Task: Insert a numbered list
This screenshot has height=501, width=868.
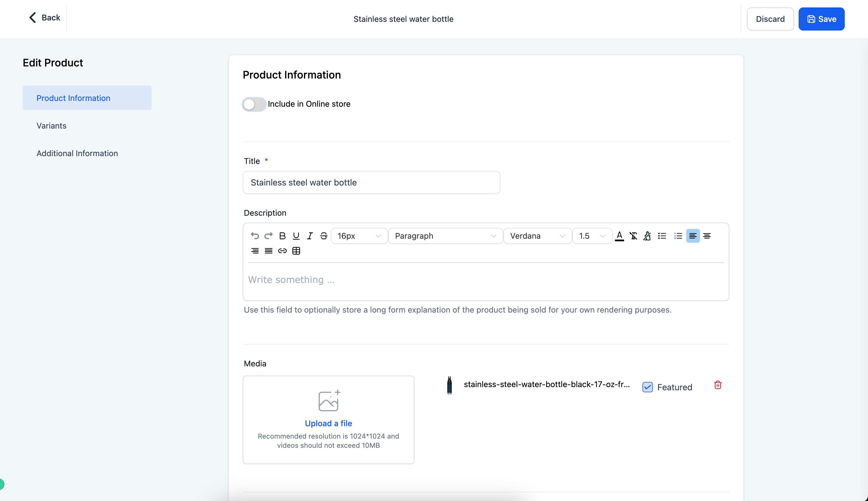Action: (x=678, y=236)
